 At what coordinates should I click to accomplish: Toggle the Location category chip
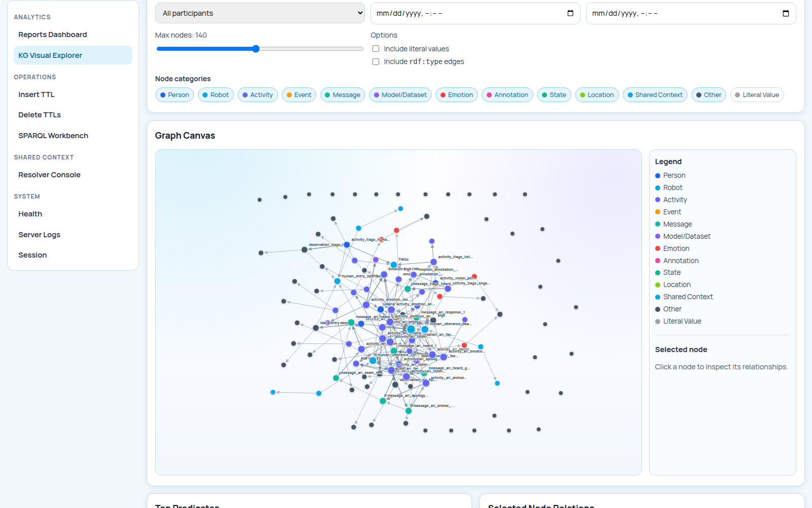tap(597, 95)
